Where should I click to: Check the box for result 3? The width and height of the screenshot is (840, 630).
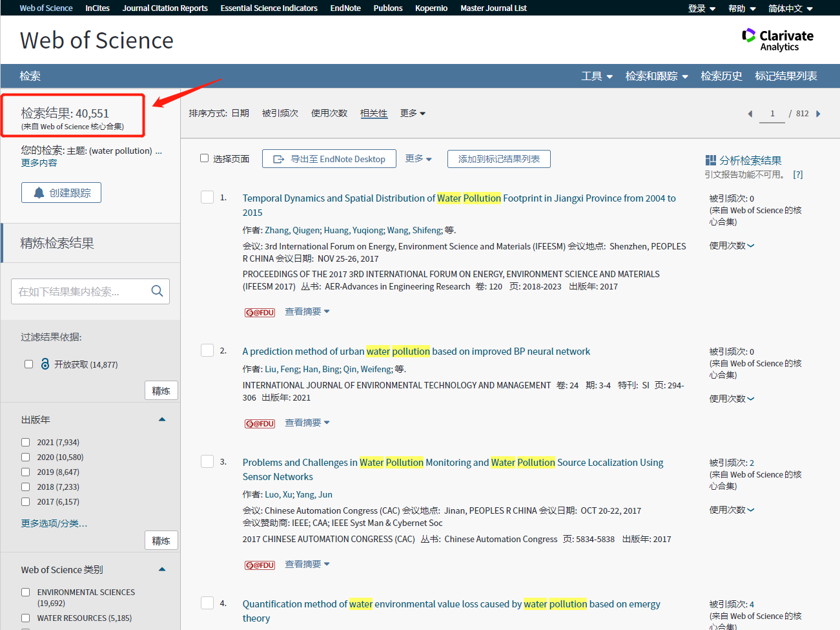click(207, 461)
